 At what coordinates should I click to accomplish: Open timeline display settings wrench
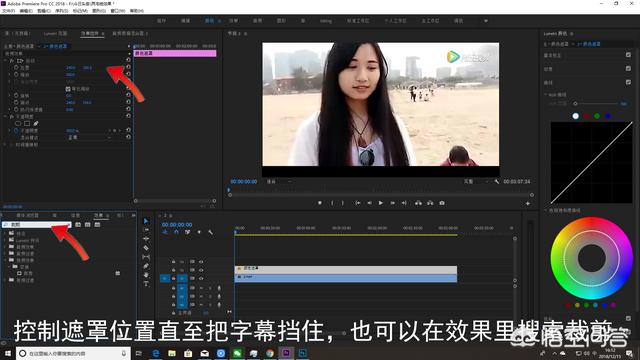[x=211, y=232]
